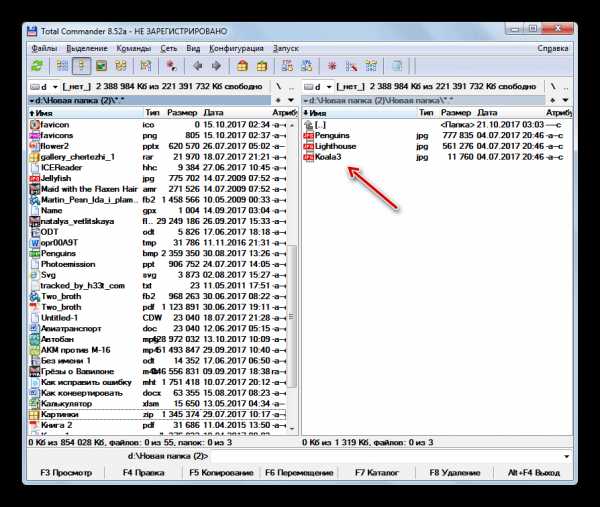The width and height of the screenshot is (600, 507).
Task: Open the Файлы menu
Action: 44,49
